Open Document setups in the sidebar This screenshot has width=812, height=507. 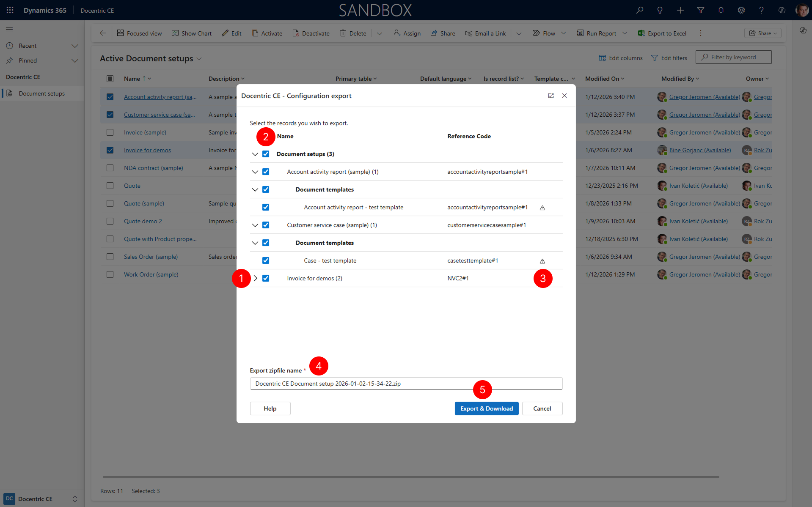pyautogui.click(x=42, y=93)
